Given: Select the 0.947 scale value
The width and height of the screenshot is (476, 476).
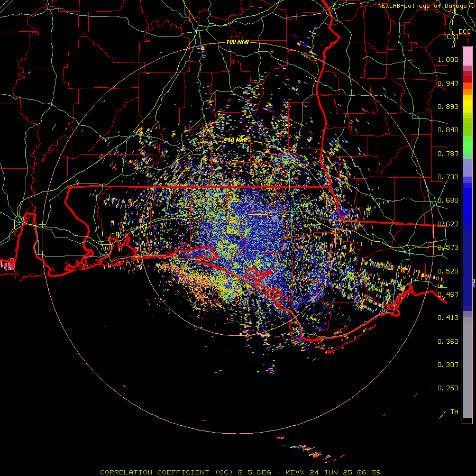Looking at the screenshot, I should [448, 83].
